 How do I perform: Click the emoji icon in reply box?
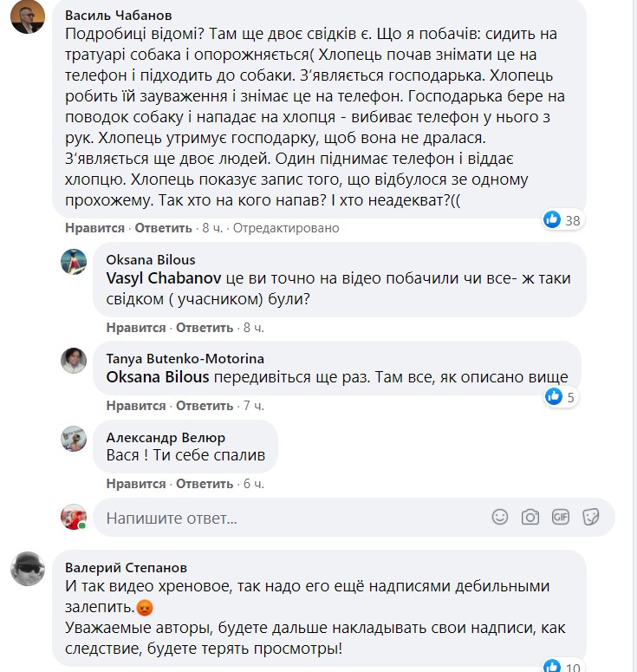coord(500,517)
